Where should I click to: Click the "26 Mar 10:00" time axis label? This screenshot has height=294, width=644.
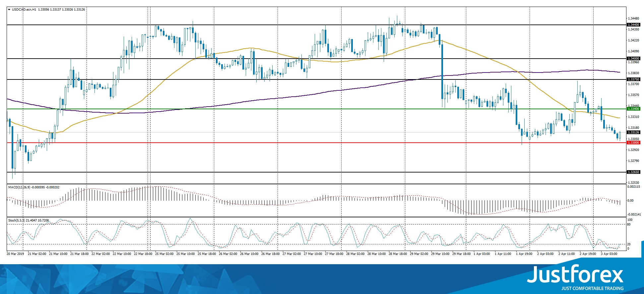tap(249, 254)
